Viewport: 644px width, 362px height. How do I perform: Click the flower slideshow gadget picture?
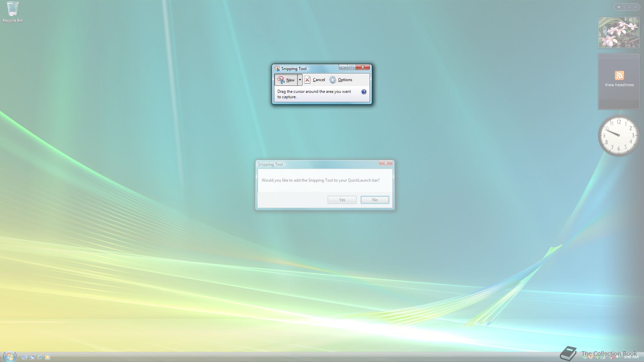click(619, 33)
